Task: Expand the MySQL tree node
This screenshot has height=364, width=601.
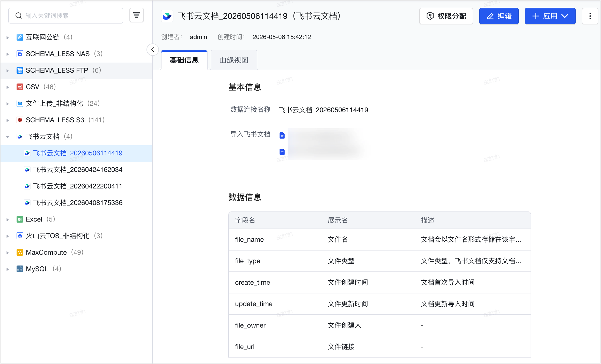Action: pos(8,269)
